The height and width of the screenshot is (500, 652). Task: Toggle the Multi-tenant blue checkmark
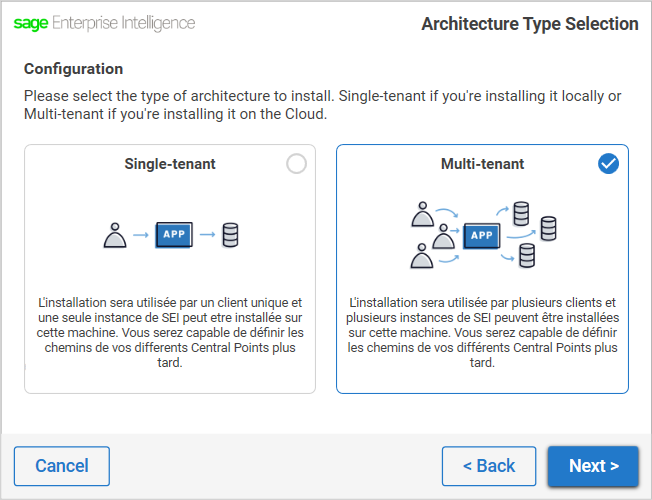(x=608, y=164)
